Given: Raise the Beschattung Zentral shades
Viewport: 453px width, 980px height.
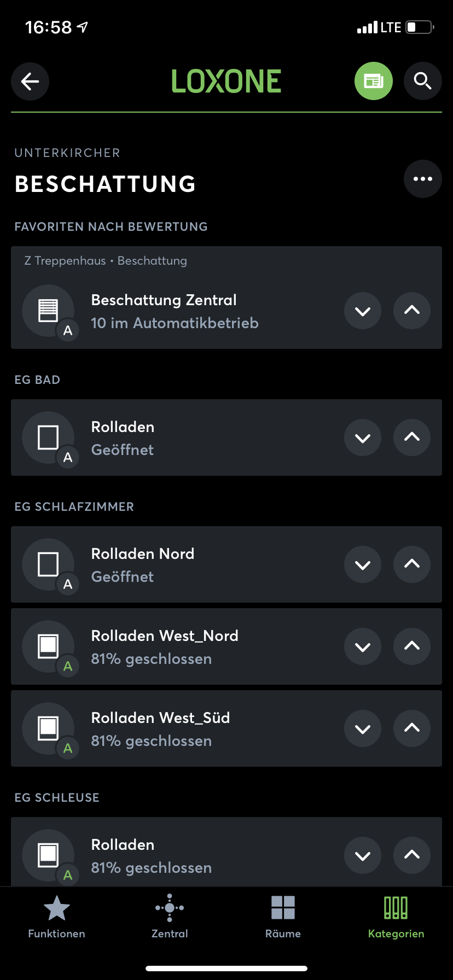Looking at the screenshot, I should click(412, 311).
